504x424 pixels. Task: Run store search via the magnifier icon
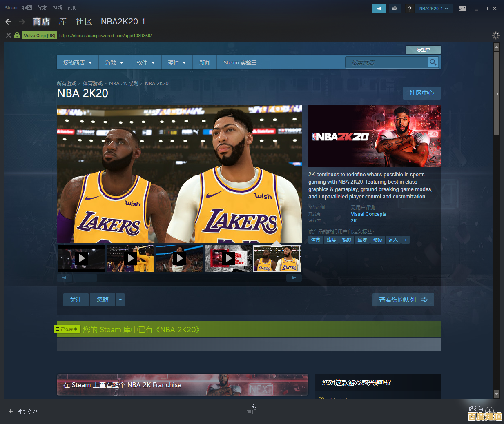(x=434, y=62)
